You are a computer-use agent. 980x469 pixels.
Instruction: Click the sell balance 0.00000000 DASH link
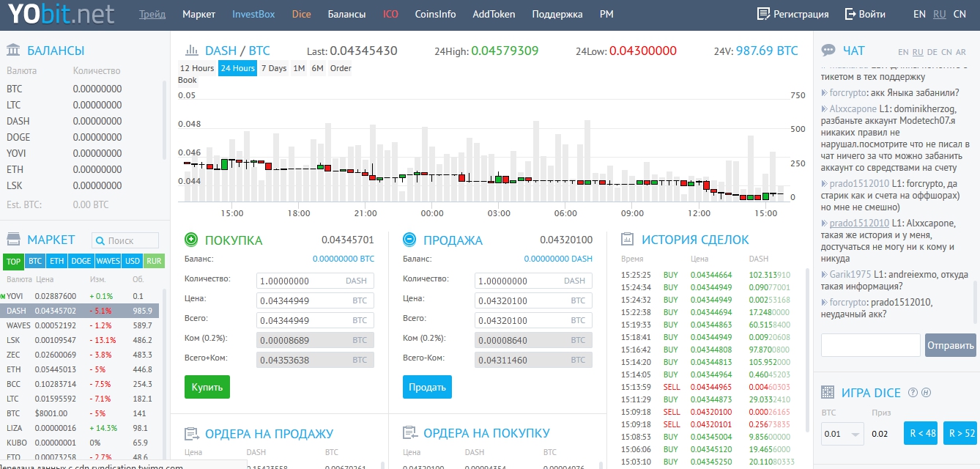558,259
